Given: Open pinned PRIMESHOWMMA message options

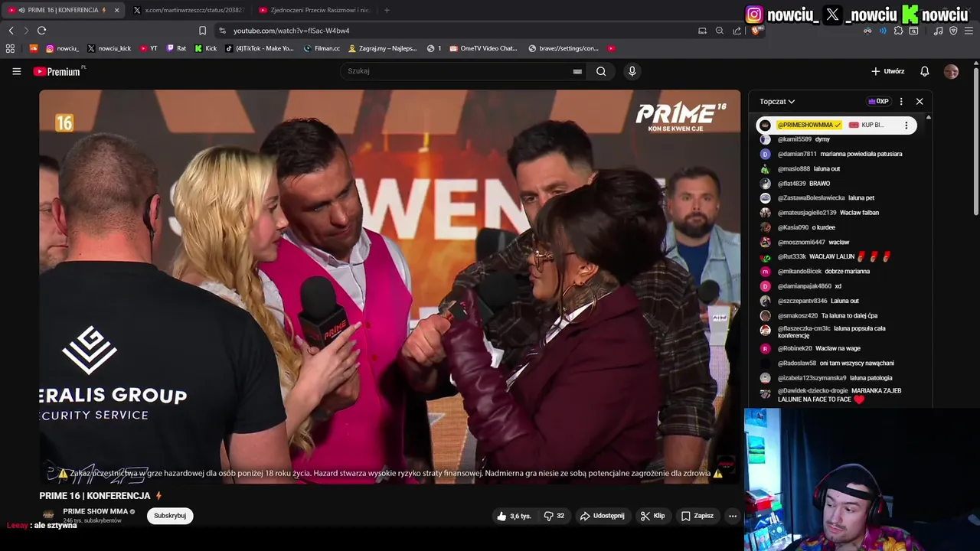Looking at the screenshot, I should pyautogui.click(x=906, y=125).
